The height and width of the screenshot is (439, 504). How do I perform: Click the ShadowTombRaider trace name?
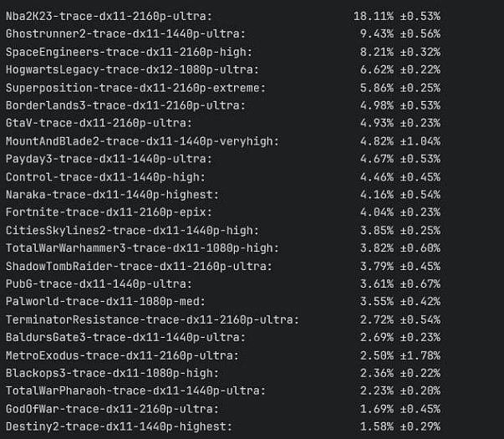click(x=140, y=266)
